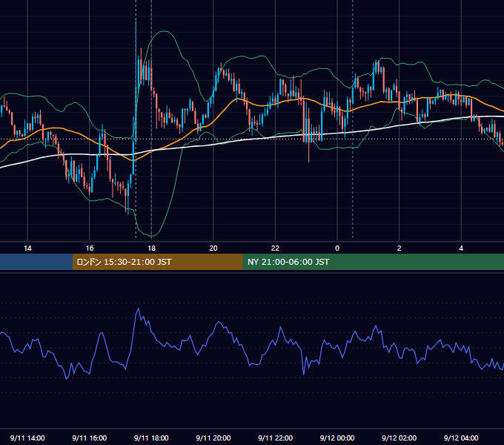
Task: Click the 9/11 22:00 label on the oscillator axis
Action: click(x=276, y=438)
